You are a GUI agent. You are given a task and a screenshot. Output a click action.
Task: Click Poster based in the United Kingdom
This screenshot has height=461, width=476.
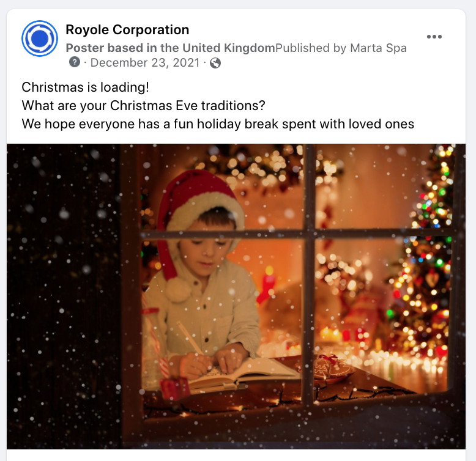click(x=170, y=48)
